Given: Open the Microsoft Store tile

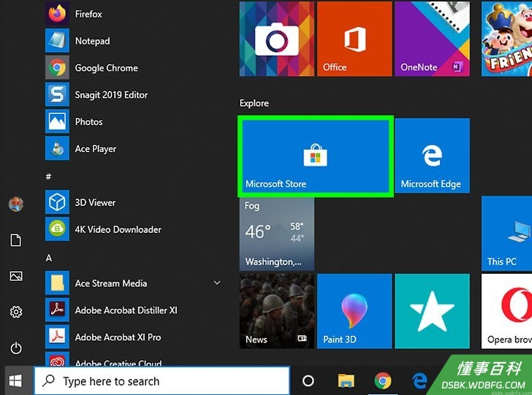Looking at the screenshot, I should [316, 156].
